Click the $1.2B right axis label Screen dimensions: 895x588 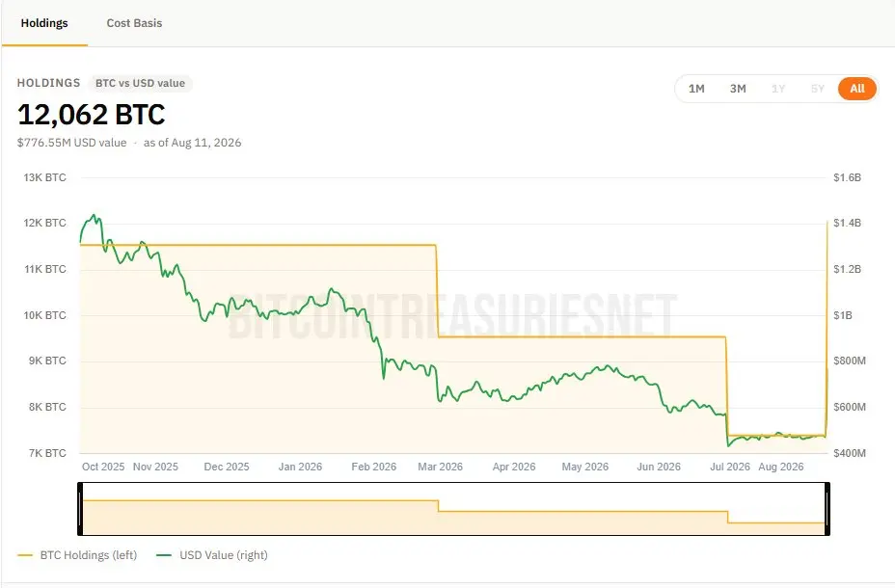(847, 269)
